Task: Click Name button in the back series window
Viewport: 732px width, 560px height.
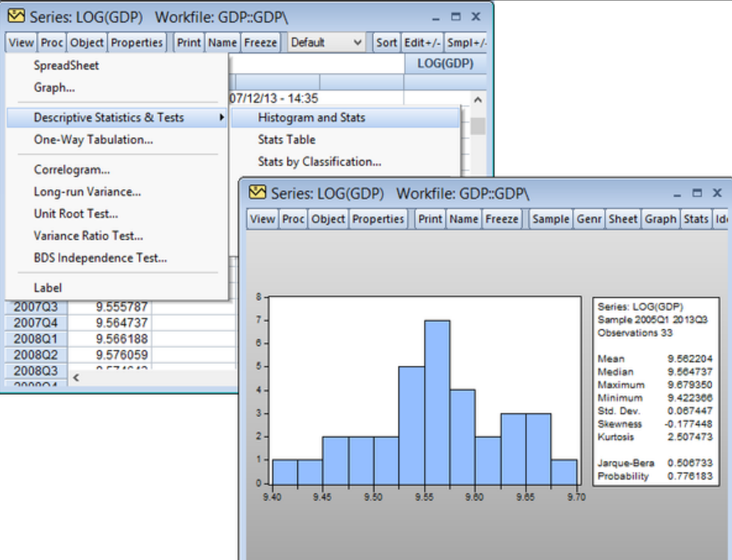Action: (x=222, y=43)
